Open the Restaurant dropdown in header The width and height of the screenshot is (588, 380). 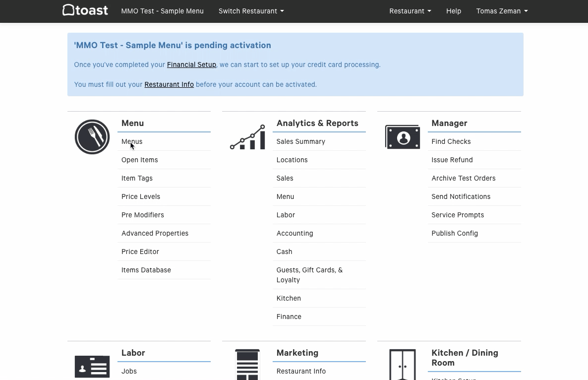410,11
